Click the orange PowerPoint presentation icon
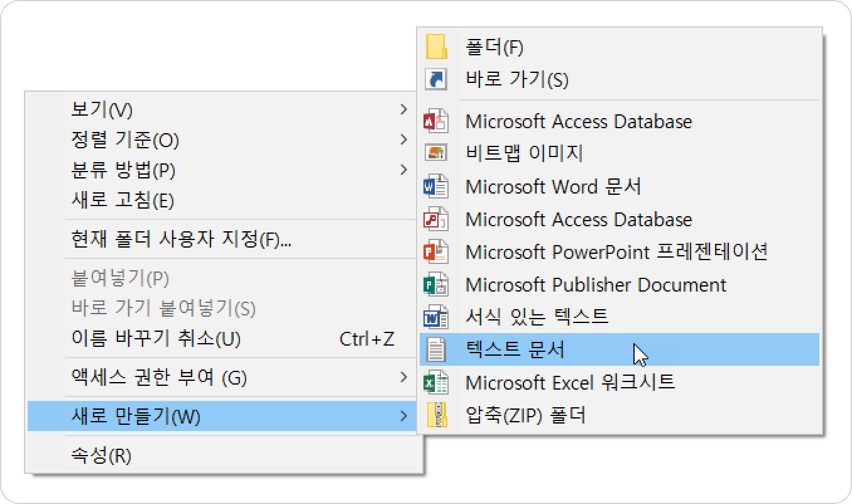Screen dimensions: 852x504 pos(436,252)
